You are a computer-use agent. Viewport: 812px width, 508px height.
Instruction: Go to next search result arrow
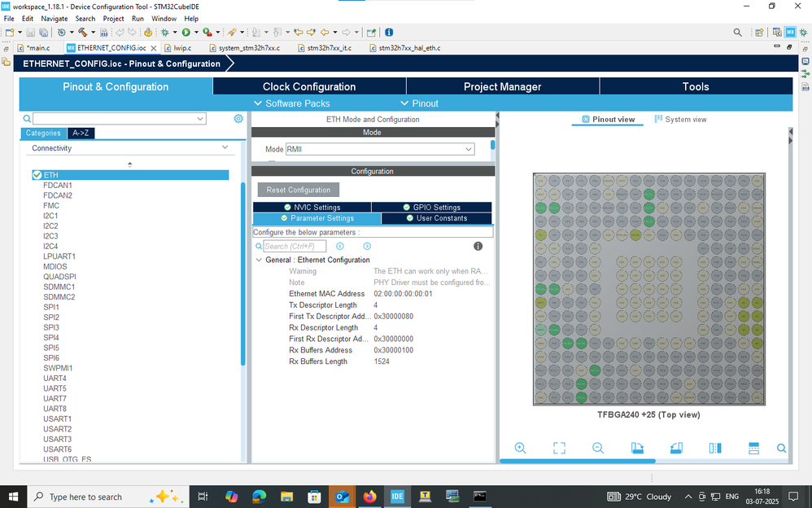(367, 246)
